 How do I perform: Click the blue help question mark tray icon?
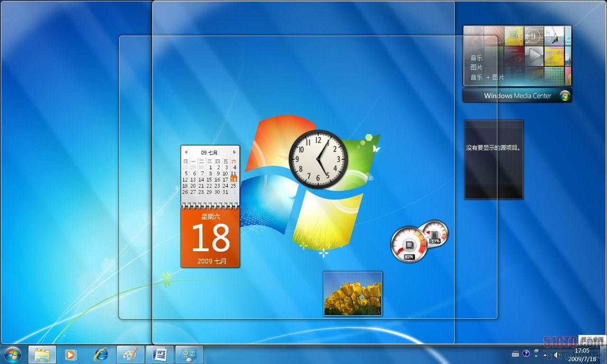[x=526, y=354]
